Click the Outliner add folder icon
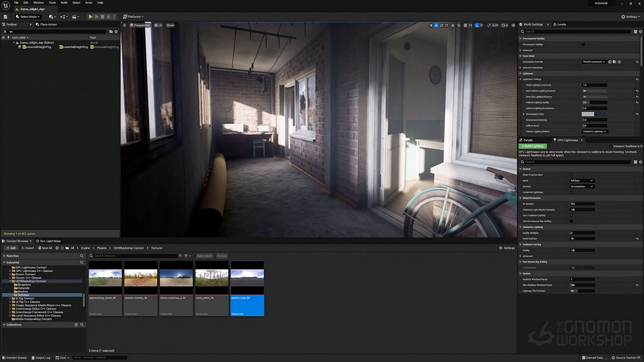 pos(111,32)
